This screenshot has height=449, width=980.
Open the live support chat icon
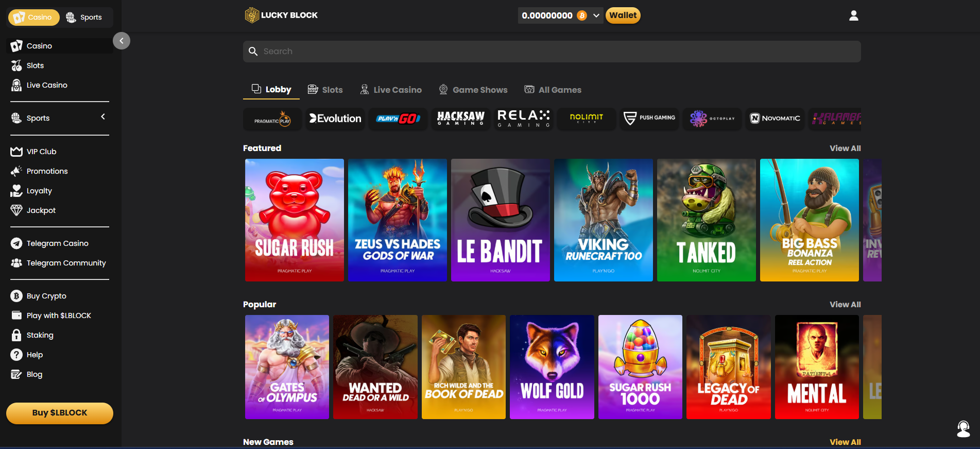pyautogui.click(x=963, y=429)
